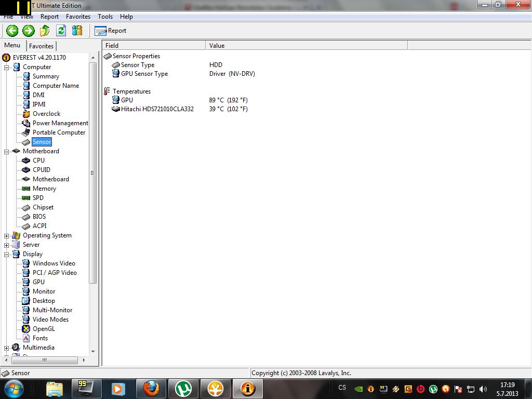This screenshot has width=532, height=399.
Task: Select PCI / AGP Video item
Action: [x=55, y=273]
